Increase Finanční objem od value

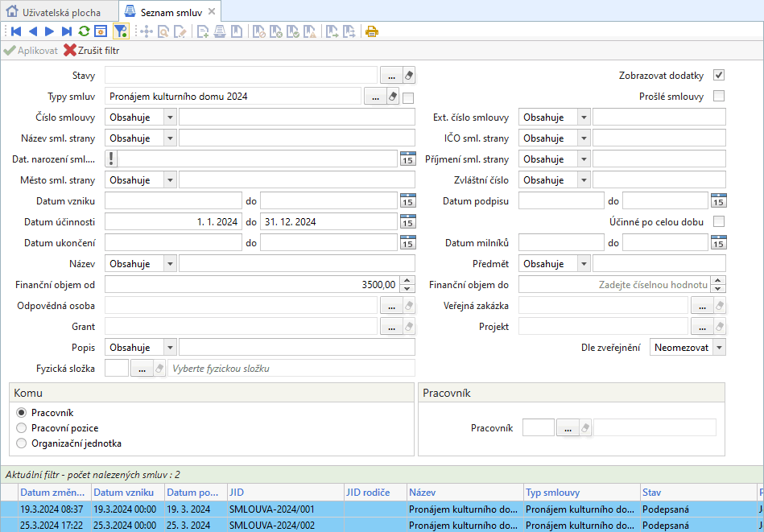coord(407,281)
